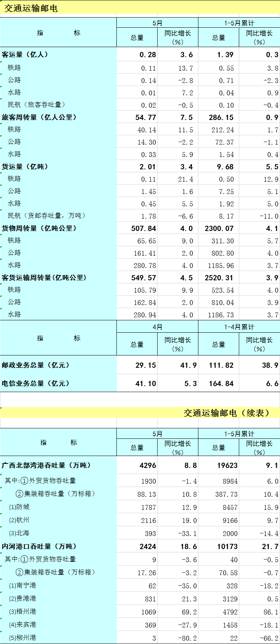Click the 民航（货邮吞吐量，万吨） row label
This screenshot has width=280, height=644.
[47, 216]
